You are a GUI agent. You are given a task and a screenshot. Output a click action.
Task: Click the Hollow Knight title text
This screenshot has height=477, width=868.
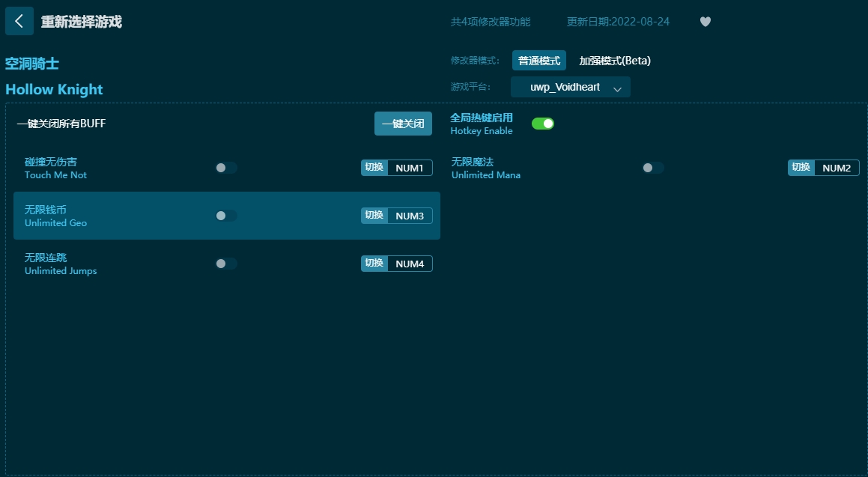[x=54, y=90]
